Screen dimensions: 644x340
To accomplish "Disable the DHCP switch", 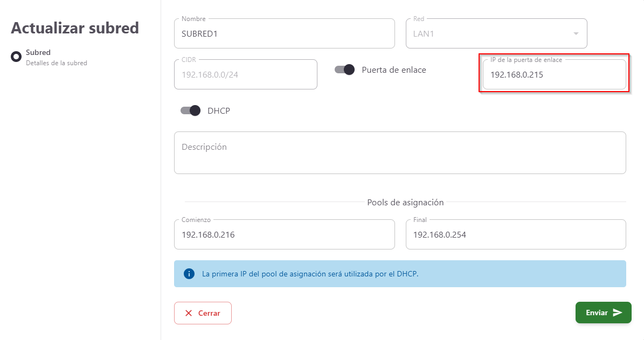I will pyautogui.click(x=190, y=110).
